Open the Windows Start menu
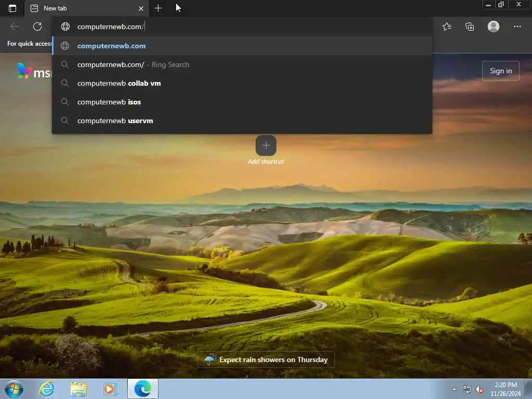This screenshot has height=399, width=532. click(x=14, y=389)
